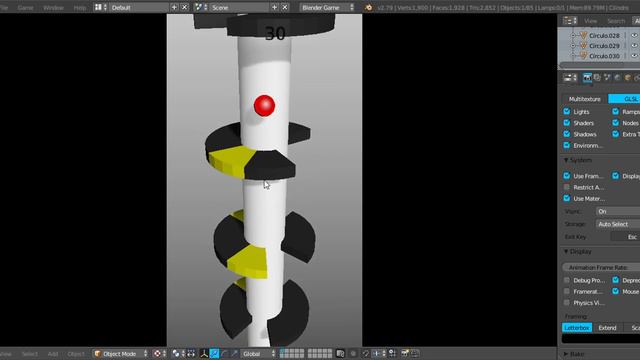This screenshot has width=640, height=360.
Task: Enable the Restrict Animation Updates checkbox
Action: click(567, 187)
